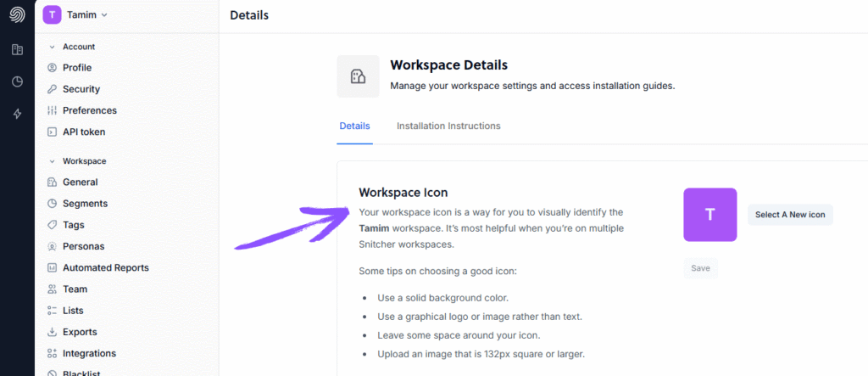Screen dimensions: 868x376
Task: Click the Exports download icon
Action: click(x=52, y=332)
